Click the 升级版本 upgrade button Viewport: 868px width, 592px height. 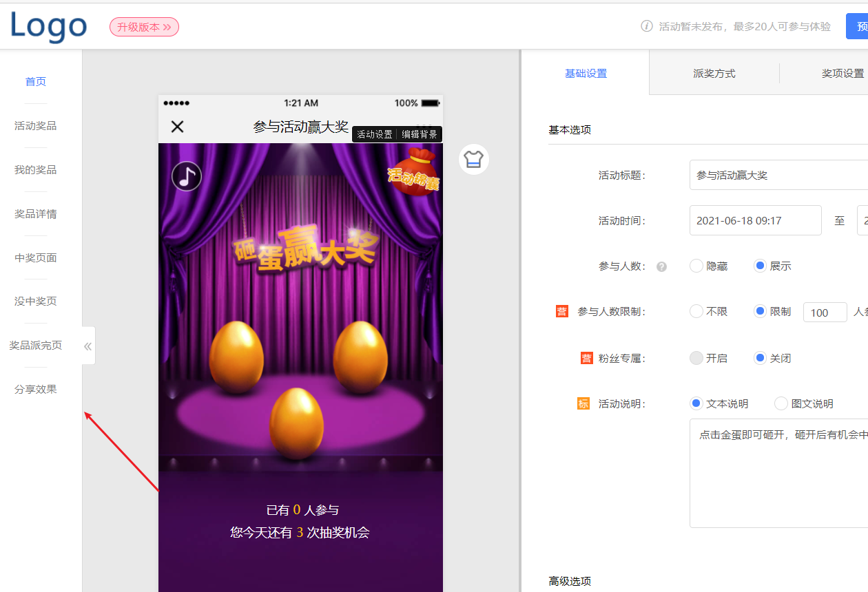coord(144,26)
